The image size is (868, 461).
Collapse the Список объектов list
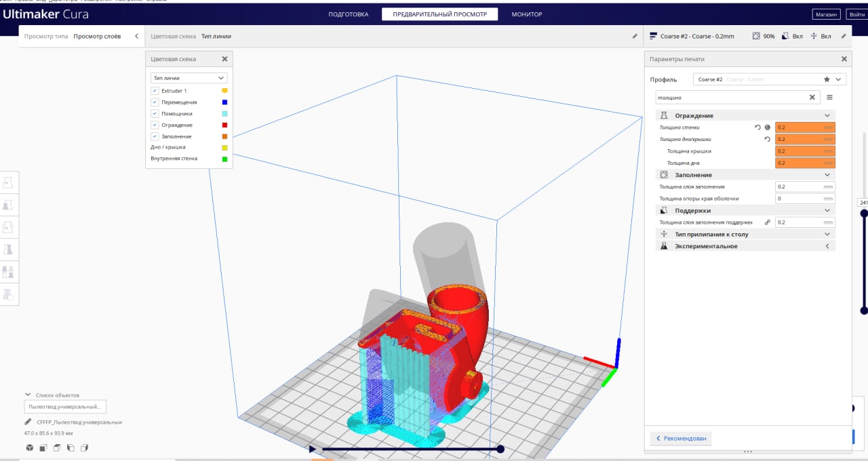point(28,395)
